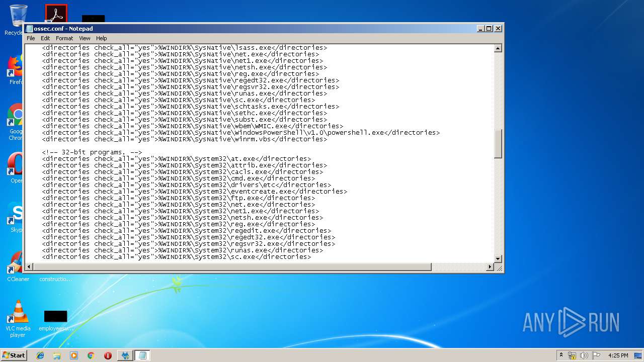This screenshot has height=362, width=644.
Task: Place cursor on WindowsPowerShell powershell.exe line
Action: pyautogui.click(x=241, y=133)
